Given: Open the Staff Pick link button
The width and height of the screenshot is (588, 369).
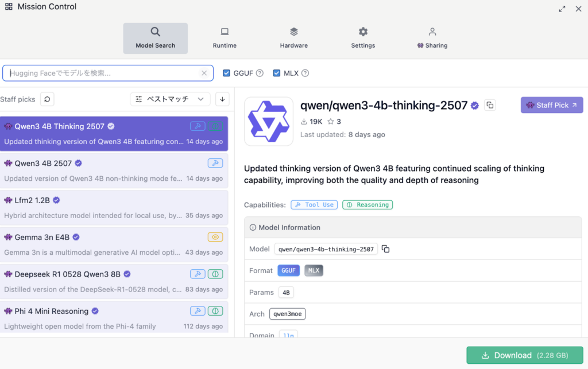Looking at the screenshot, I should 551,105.
